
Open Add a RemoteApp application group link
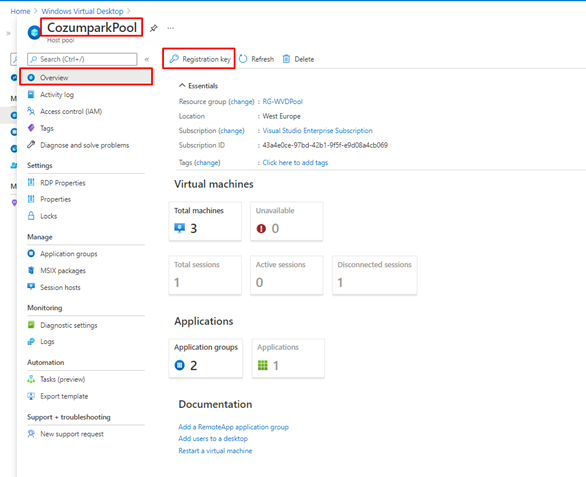pyautogui.click(x=234, y=427)
